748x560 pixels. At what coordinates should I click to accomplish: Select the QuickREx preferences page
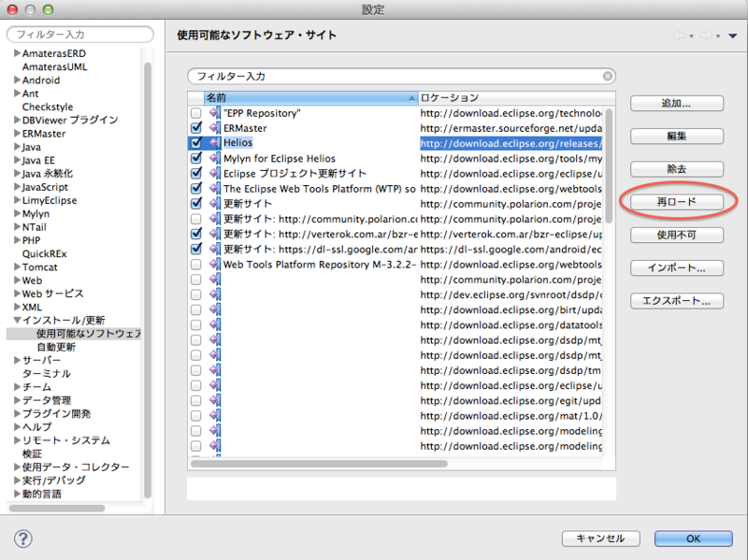[x=44, y=253]
